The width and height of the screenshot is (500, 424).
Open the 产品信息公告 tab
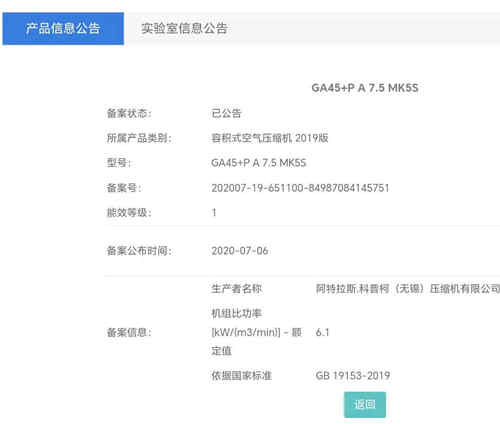63,29
